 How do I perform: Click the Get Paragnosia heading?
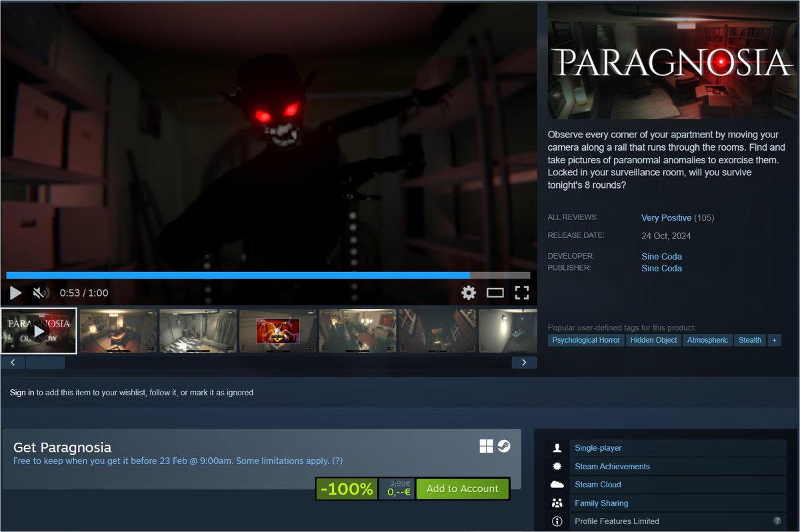62,447
